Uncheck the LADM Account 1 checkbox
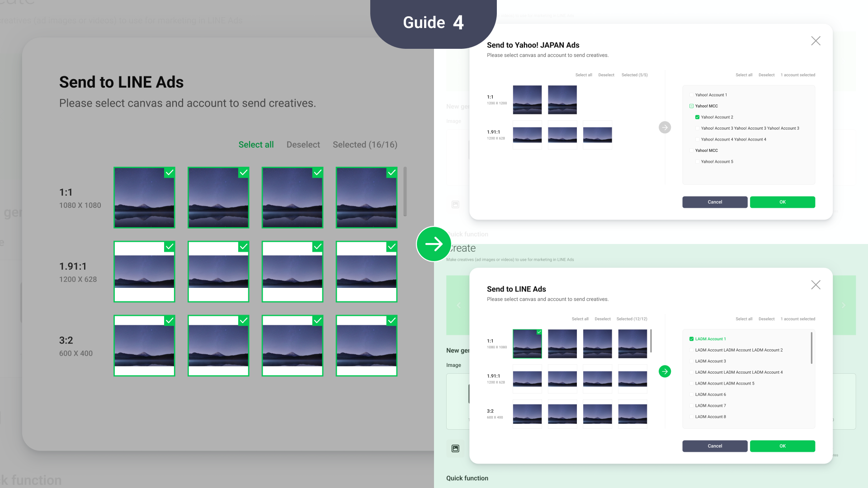Viewport: 868px width, 488px height. coord(691,339)
